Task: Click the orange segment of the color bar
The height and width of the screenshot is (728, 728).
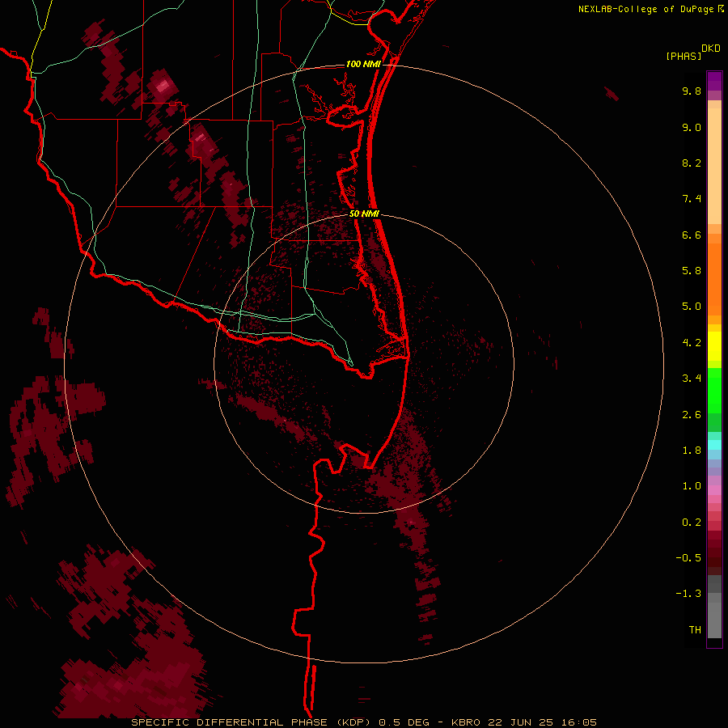Action: (714, 280)
